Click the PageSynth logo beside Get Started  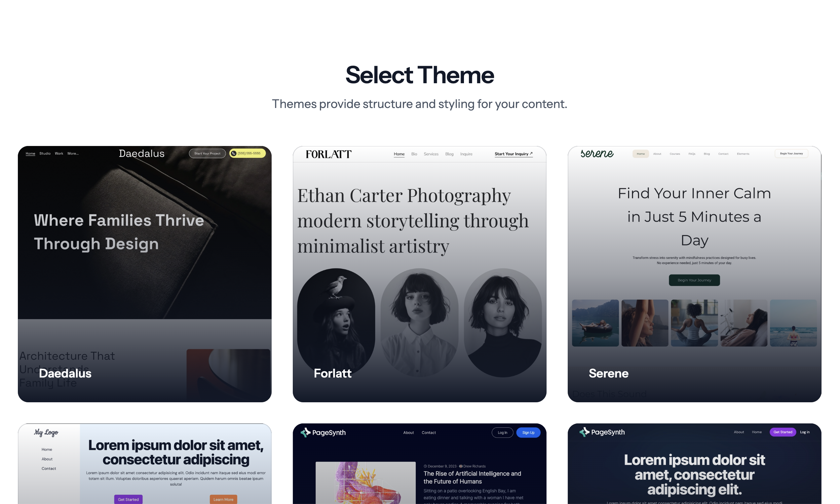click(601, 432)
